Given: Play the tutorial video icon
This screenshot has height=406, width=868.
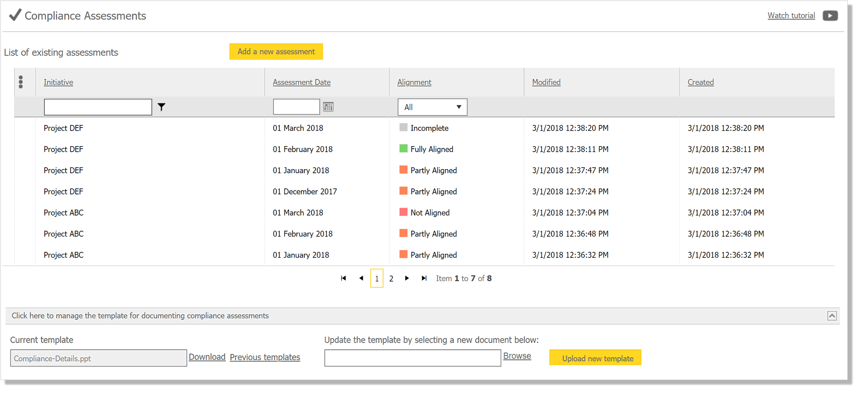Looking at the screenshot, I should pos(830,15).
